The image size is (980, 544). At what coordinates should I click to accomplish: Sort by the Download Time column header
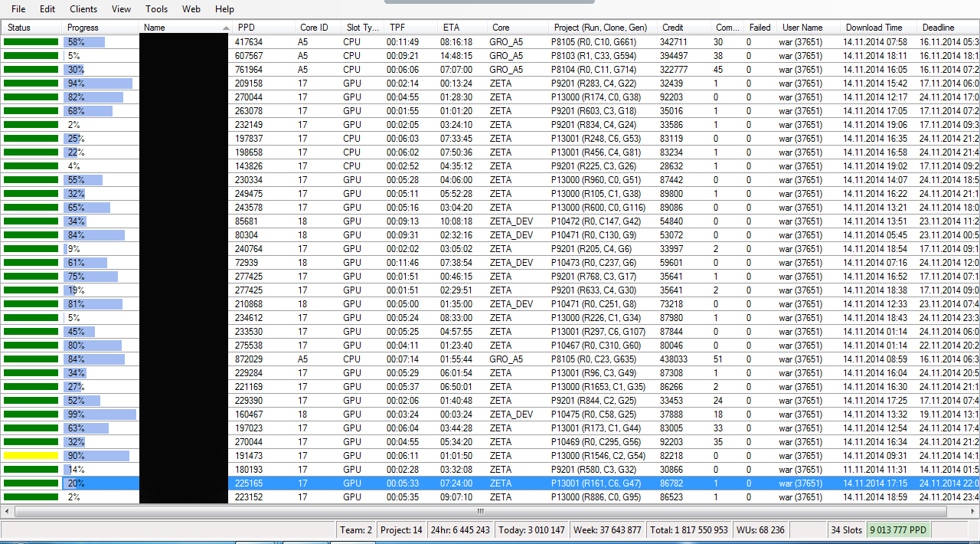pyautogui.click(x=879, y=28)
